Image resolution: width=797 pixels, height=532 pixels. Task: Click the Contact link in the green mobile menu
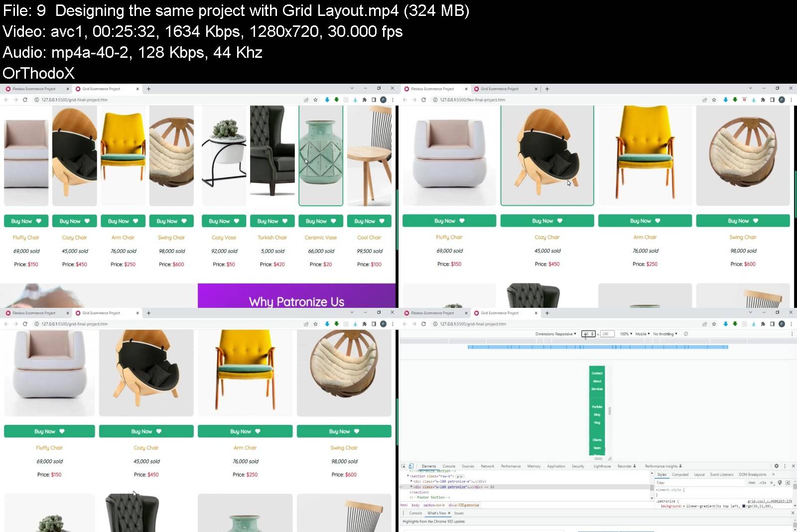[x=597, y=373]
